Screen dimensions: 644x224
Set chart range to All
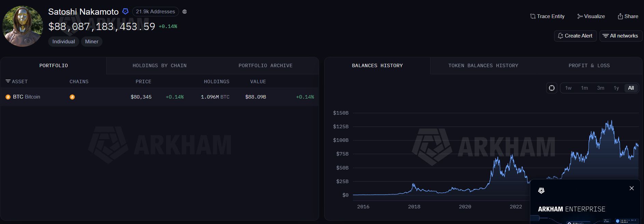(631, 88)
